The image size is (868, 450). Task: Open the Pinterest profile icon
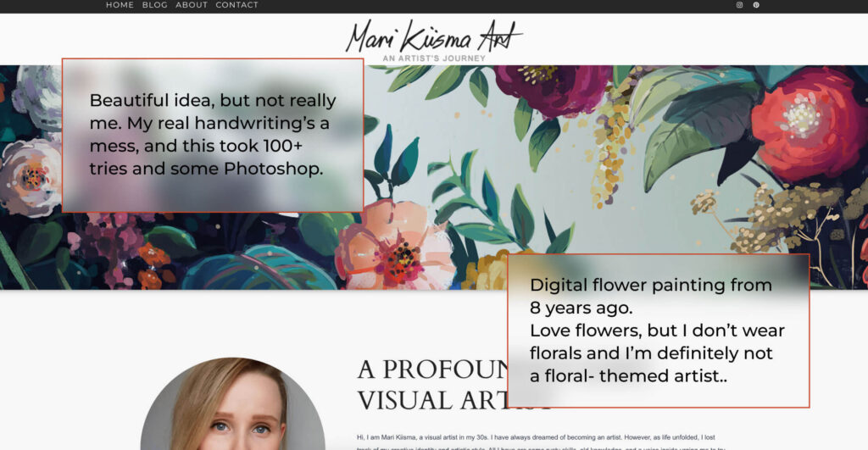[x=755, y=5]
